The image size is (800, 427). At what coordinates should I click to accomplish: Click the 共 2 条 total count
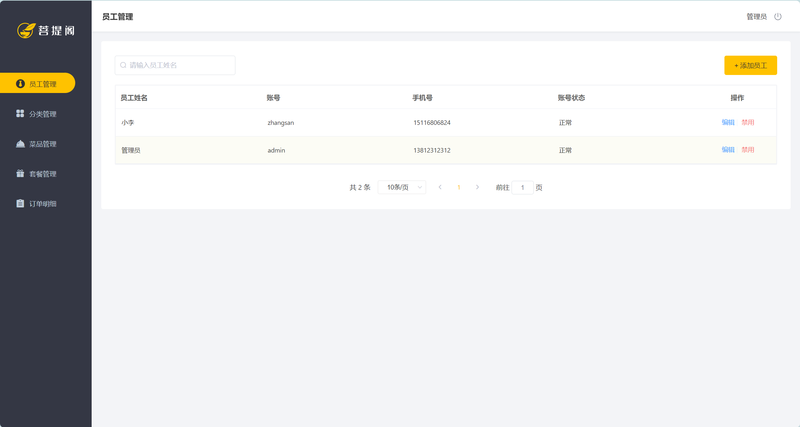coord(360,187)
